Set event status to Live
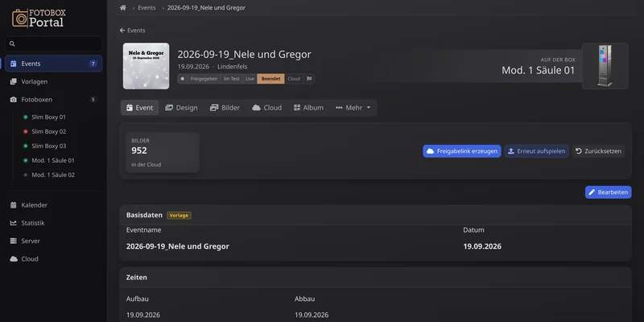644x322 pixels. tap(250, 79)
